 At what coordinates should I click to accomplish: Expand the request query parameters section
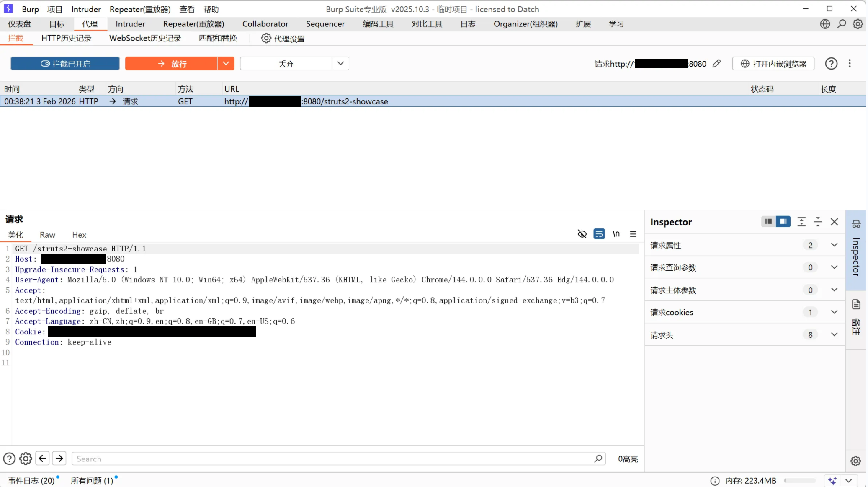coord(745,267)
